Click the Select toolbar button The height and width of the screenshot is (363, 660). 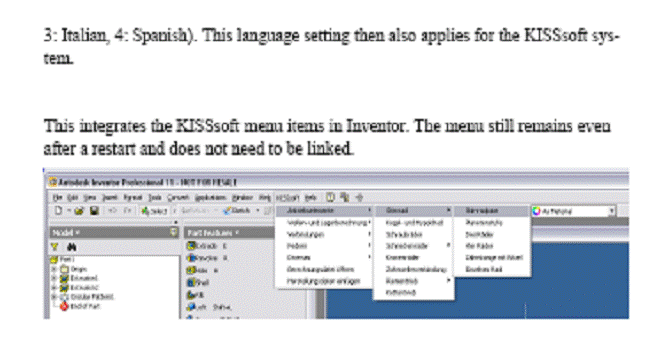[154, 211]
